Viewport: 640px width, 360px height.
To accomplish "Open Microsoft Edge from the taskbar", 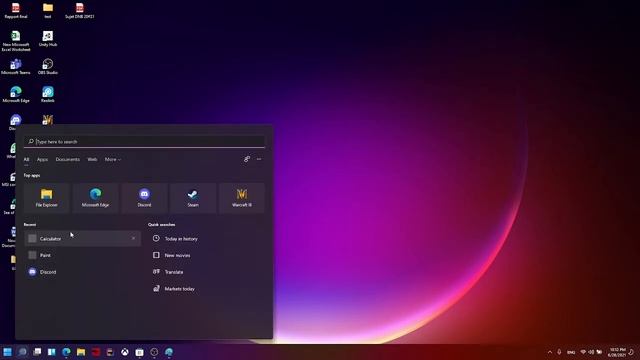I will [66, 352].
